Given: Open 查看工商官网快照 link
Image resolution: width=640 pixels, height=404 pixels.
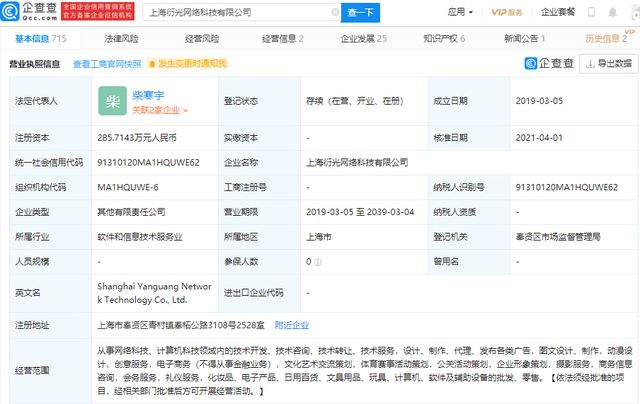Looking at the screenshot, I should [x=107, y=64].
